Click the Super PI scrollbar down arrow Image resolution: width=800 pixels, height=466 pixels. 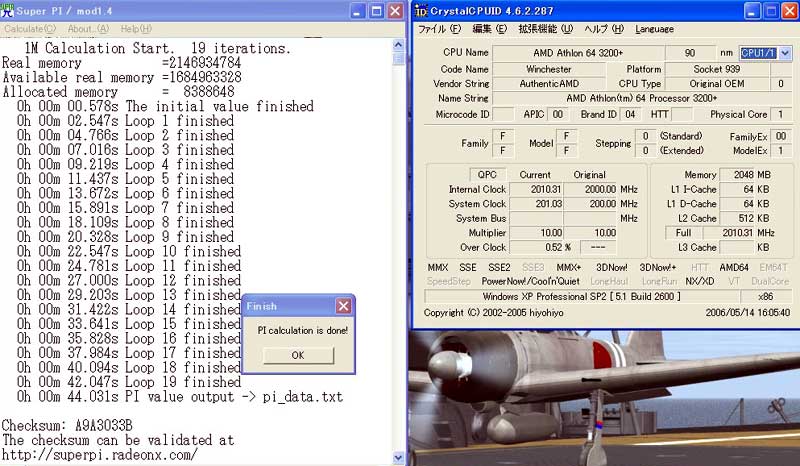tap(398, 458)
